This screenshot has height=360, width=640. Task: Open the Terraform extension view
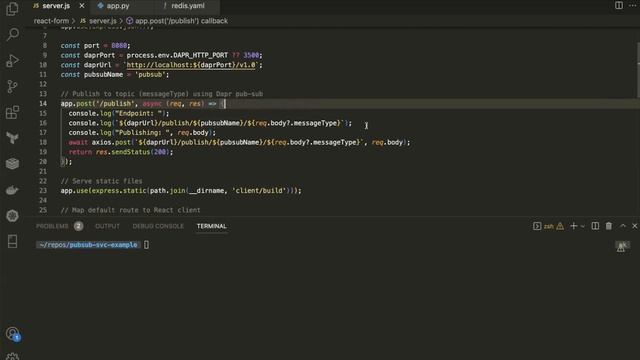tap(12, 138)
